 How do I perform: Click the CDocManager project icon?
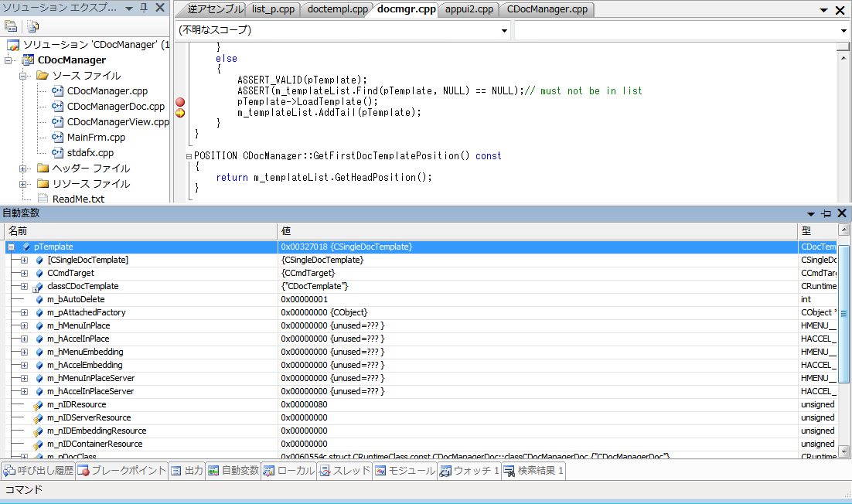click(x=28, y=60)
